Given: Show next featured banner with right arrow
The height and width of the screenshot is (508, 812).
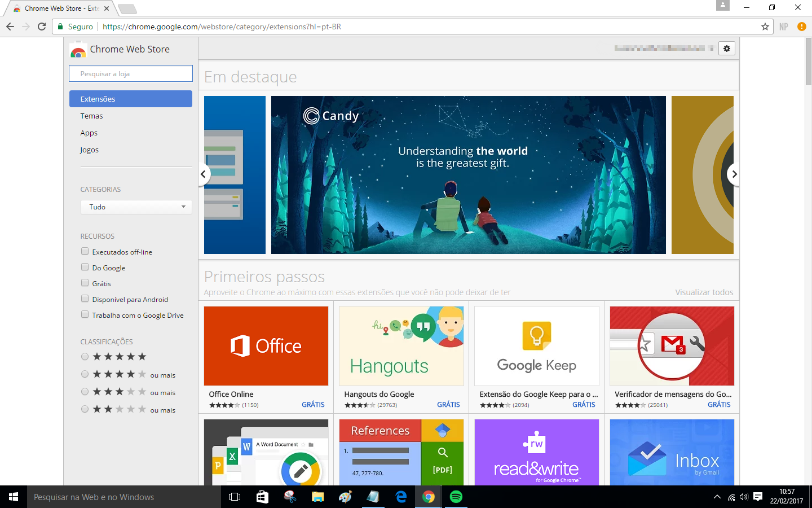Looking at the screenshot, I should pos(734,174).
